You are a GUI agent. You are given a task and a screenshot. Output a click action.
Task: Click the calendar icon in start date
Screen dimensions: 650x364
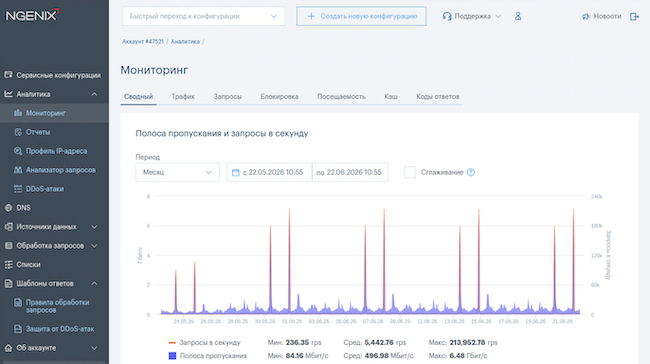[235, 172]
